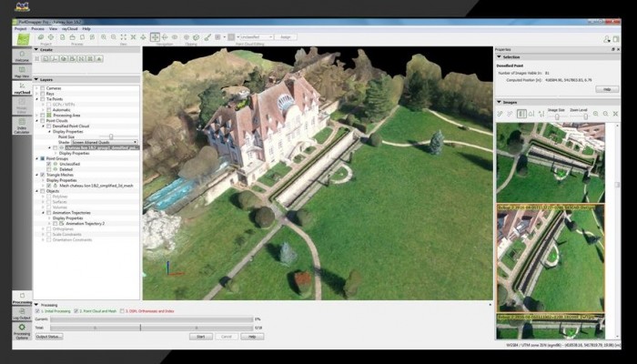Open the rayCloud menu

click(x=69, y=29)
